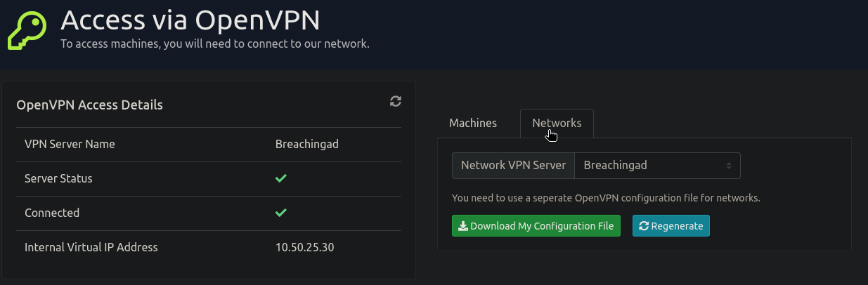
Task: Click the separate configuration file notice text
Action: coord(606,198)
